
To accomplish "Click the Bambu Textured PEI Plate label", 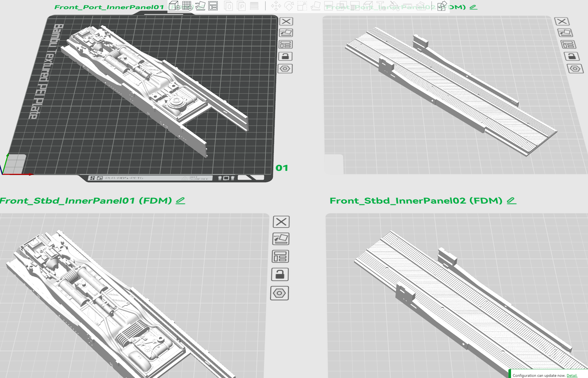I will point(47,71).
